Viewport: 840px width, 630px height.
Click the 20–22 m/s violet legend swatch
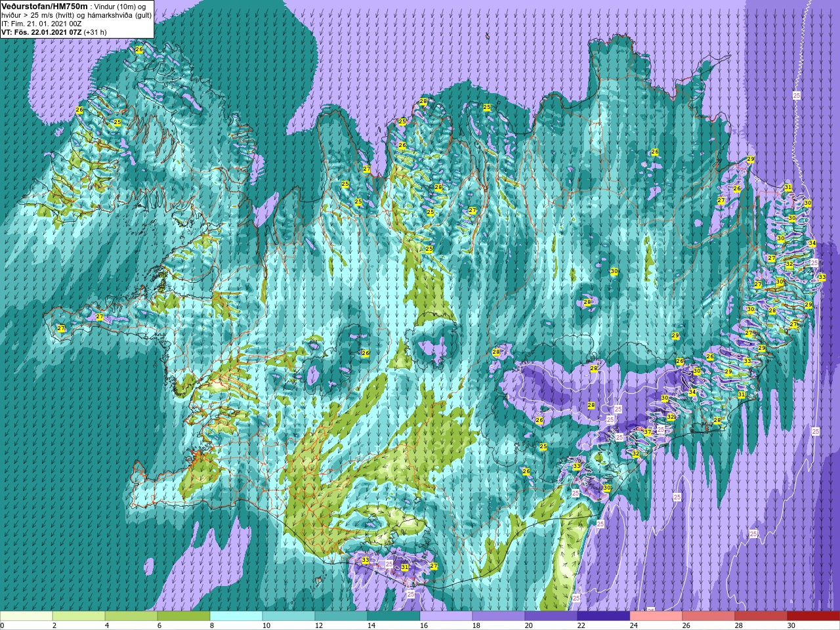pyautogui.click(x=551, y=616)
